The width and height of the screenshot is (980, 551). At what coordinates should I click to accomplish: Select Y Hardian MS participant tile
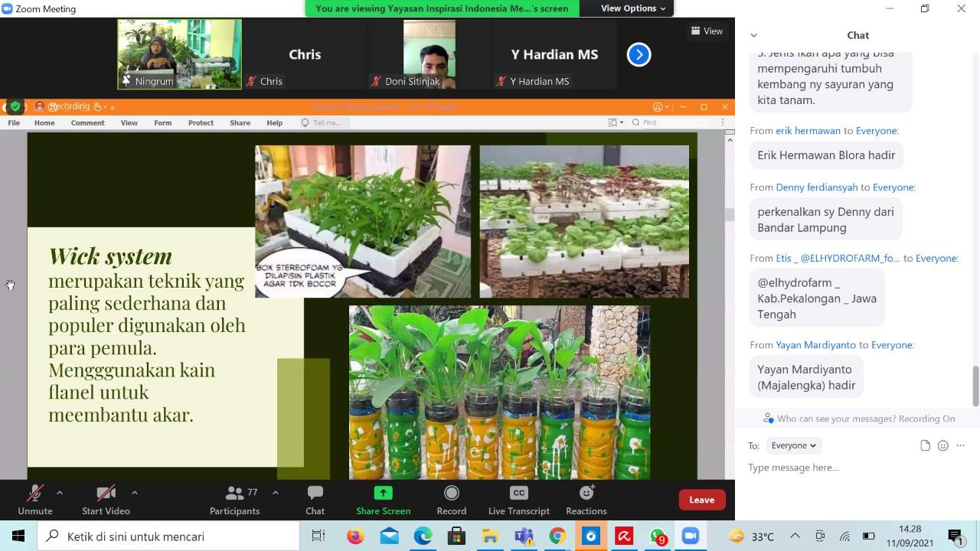[554, 54]
